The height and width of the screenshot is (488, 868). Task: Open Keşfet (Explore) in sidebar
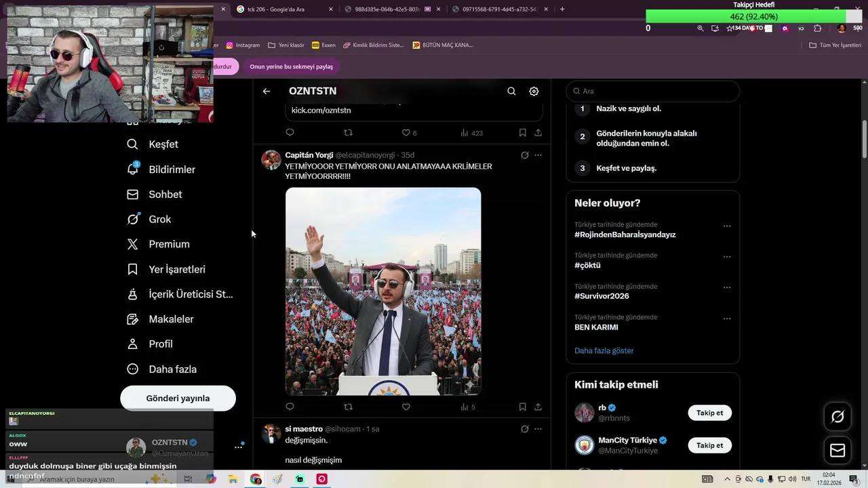[x=153, y=144]
